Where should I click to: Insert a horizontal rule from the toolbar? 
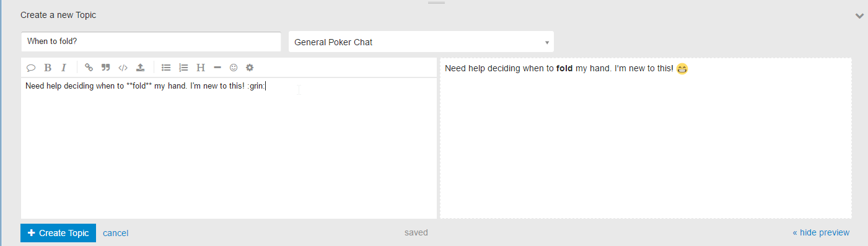(217, 68)
